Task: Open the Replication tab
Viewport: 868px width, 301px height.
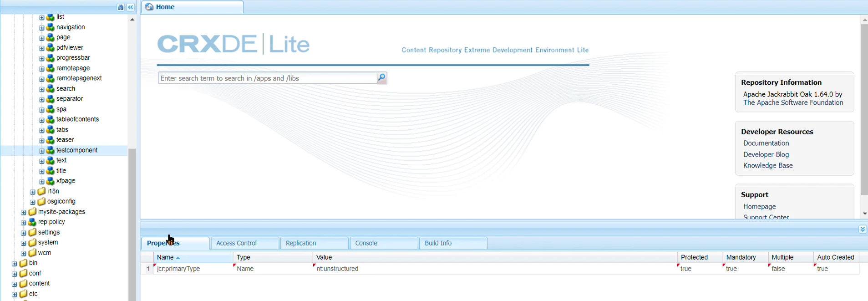Action: pyautogui.click(x=315, y=243)
